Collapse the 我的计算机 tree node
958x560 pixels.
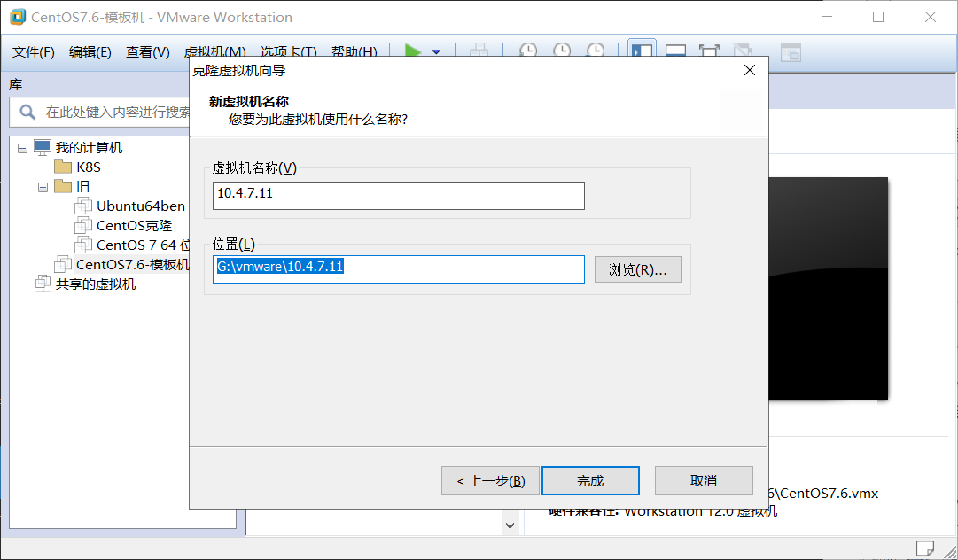click(22, 148)
